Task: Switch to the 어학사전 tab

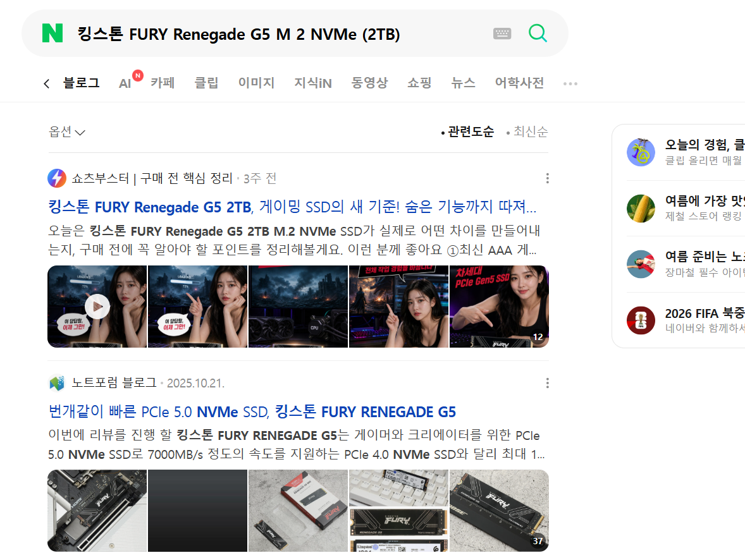Action: coord(519,83)
